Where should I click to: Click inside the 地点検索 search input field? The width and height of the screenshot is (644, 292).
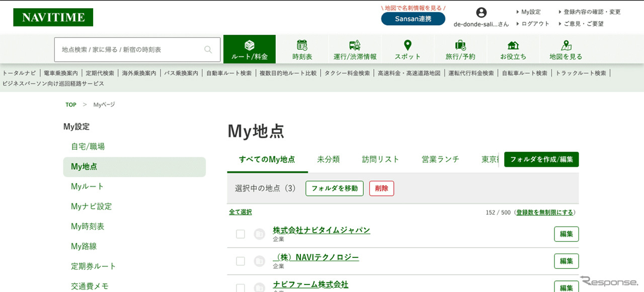point(126,49)
